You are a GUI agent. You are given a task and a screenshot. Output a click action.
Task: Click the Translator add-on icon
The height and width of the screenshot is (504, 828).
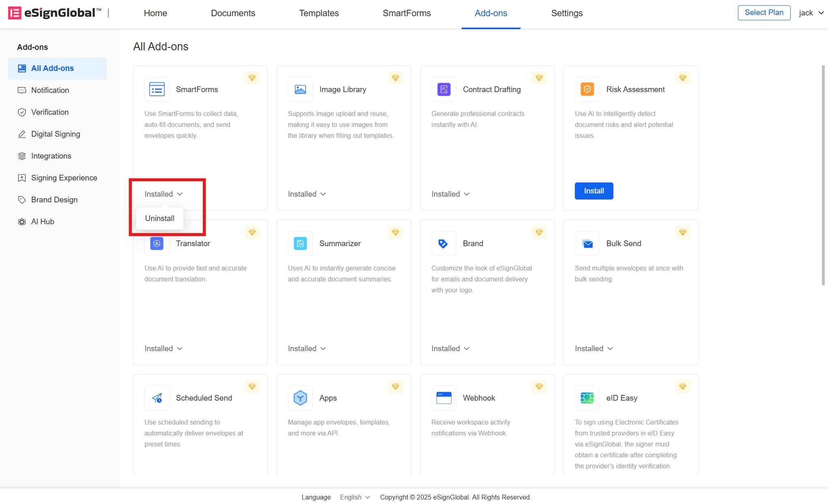click(x=157, y=243)
